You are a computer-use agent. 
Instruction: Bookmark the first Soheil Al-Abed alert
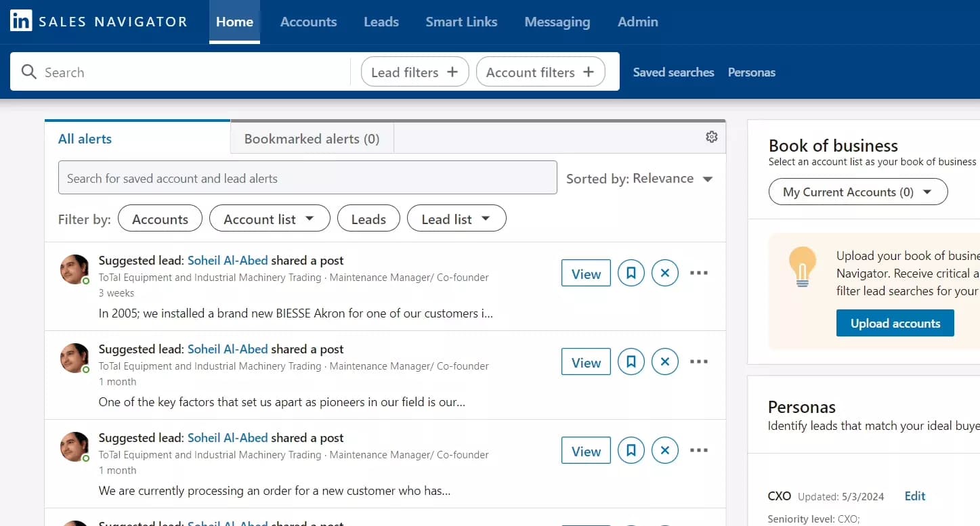tap(631, 273)
